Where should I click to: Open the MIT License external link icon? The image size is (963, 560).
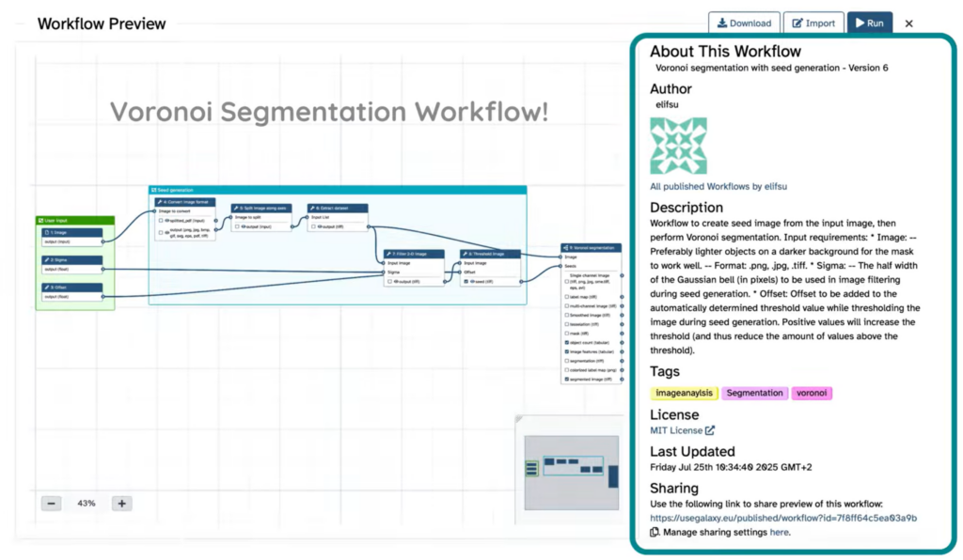pos(710,430)
